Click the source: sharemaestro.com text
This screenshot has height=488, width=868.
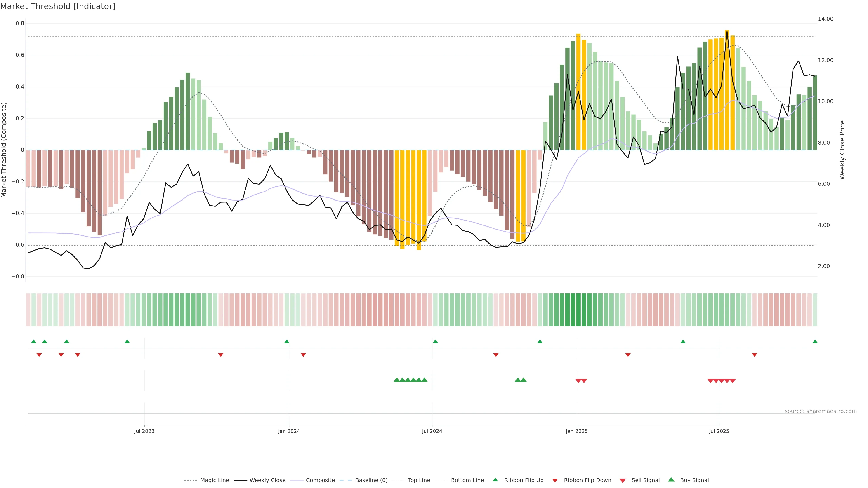pos(821,411)
